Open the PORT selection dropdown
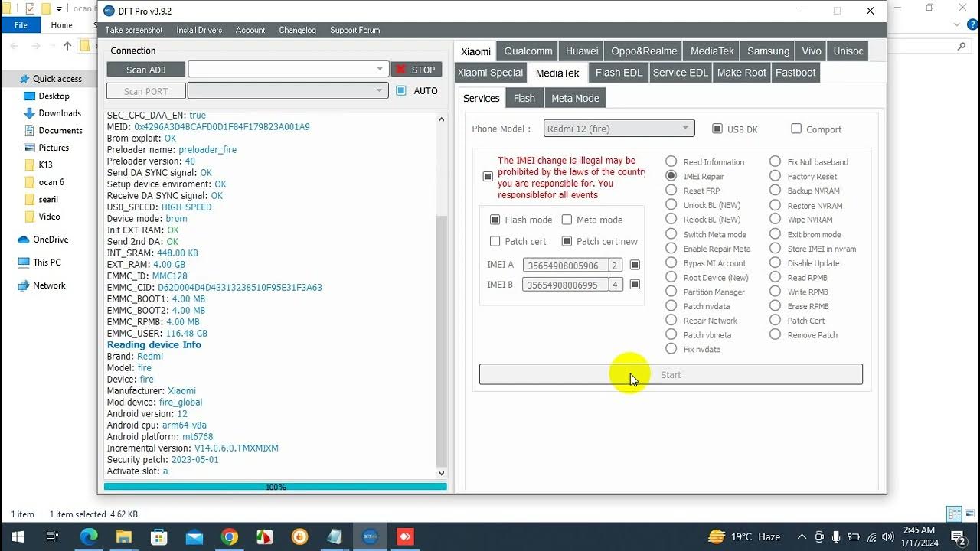Image resolution: width=980 pixels, height=551 pixels. pyautogui.click(x=289, y=91)
